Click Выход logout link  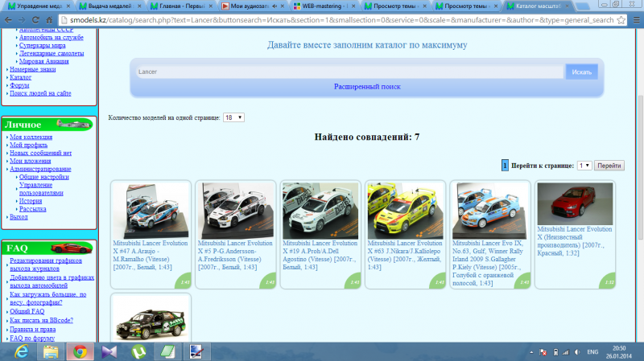pos(19,217)
